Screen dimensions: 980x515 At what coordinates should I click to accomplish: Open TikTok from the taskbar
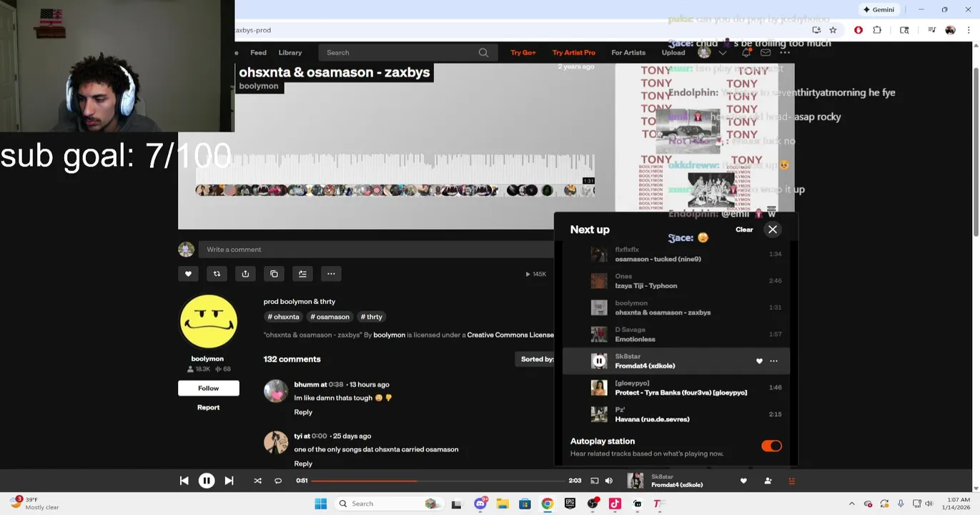point(615,504)
